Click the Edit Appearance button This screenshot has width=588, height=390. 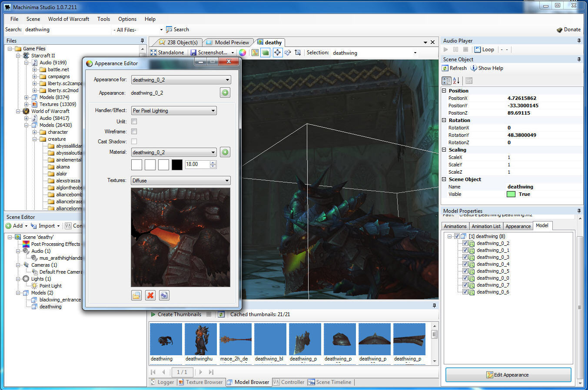coord(508,375)
